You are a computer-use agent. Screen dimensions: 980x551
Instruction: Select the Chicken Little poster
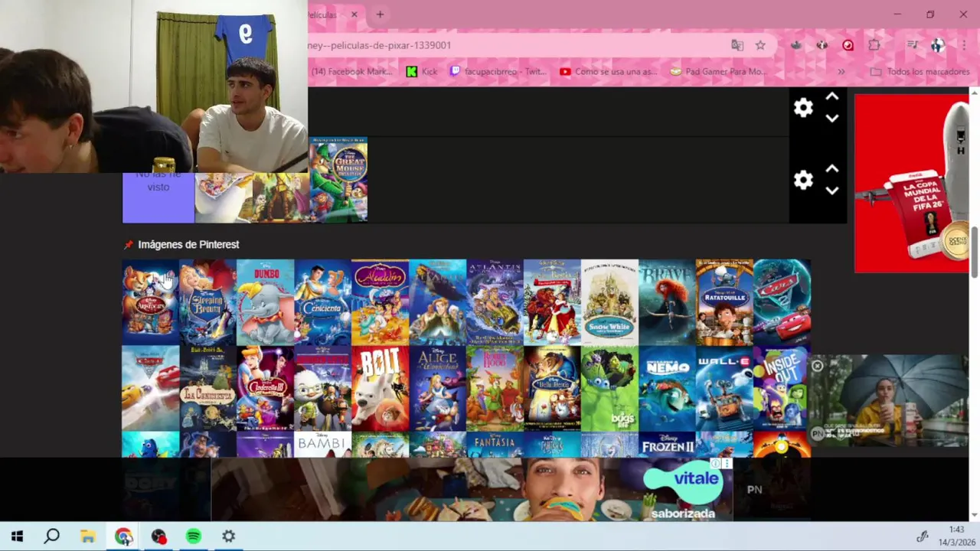click(x=322, y=389)
